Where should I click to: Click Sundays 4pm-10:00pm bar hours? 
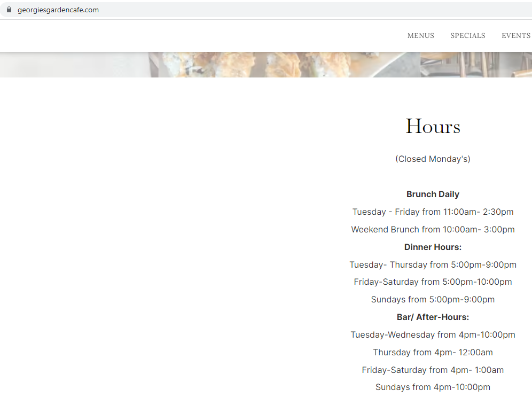pos(433,387)
